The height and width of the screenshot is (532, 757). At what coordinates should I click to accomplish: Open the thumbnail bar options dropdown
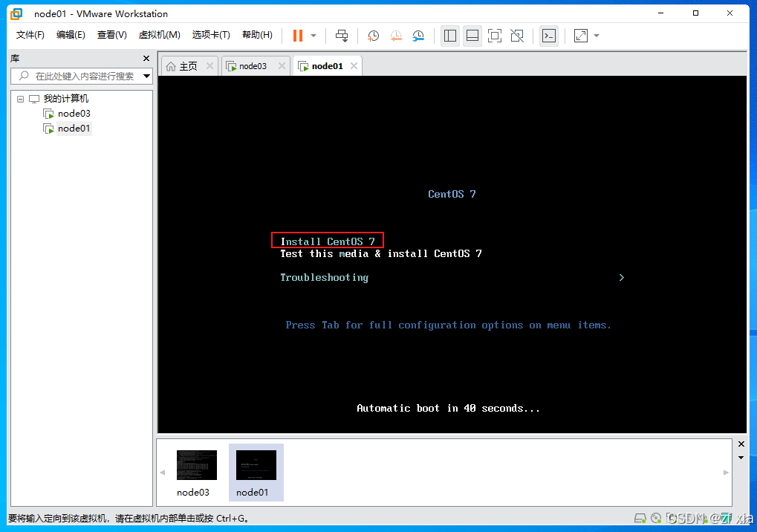(741, 458)
